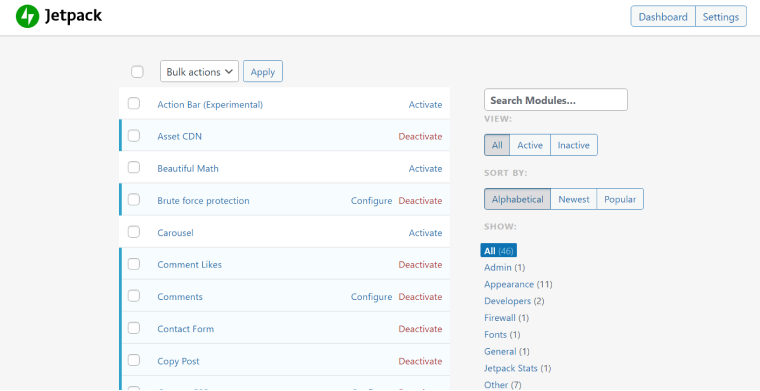Open the Comments module link
The height and width of the screenshot is (391, 760).
coord(180,297)
